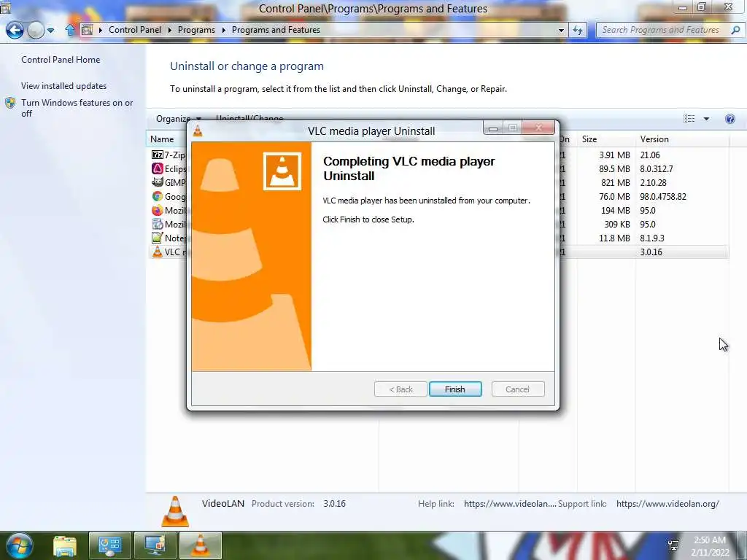
Task: Sort list by Name column header
Action: coord(162,139)
